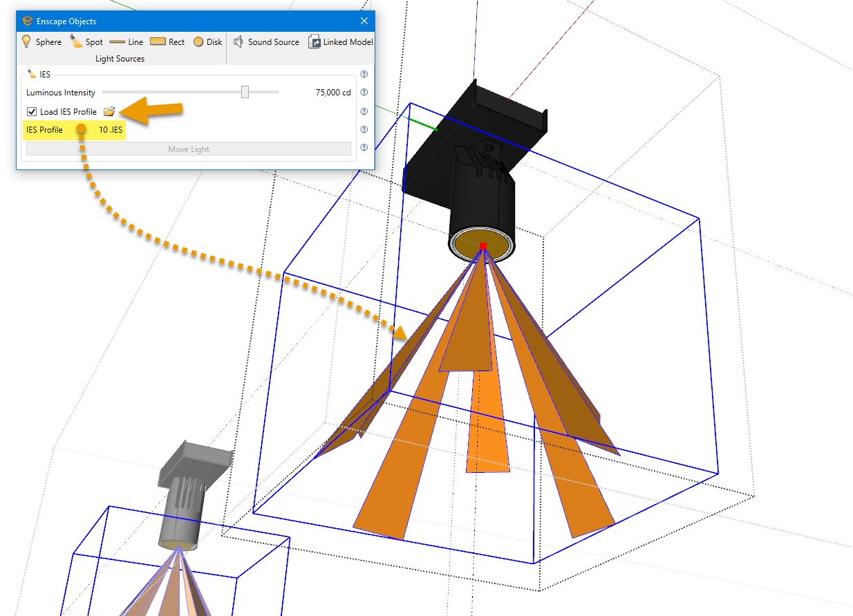Select the Spot light source tool
The height and width of the screenshot is (616, 853).
pos(86,41)
